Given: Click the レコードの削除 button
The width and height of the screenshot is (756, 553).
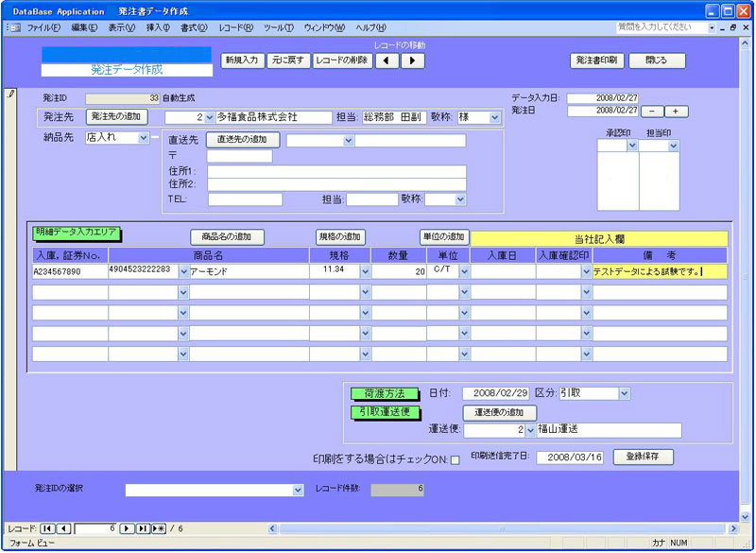Looking at the screenshot, I should [x=343, y=60].
